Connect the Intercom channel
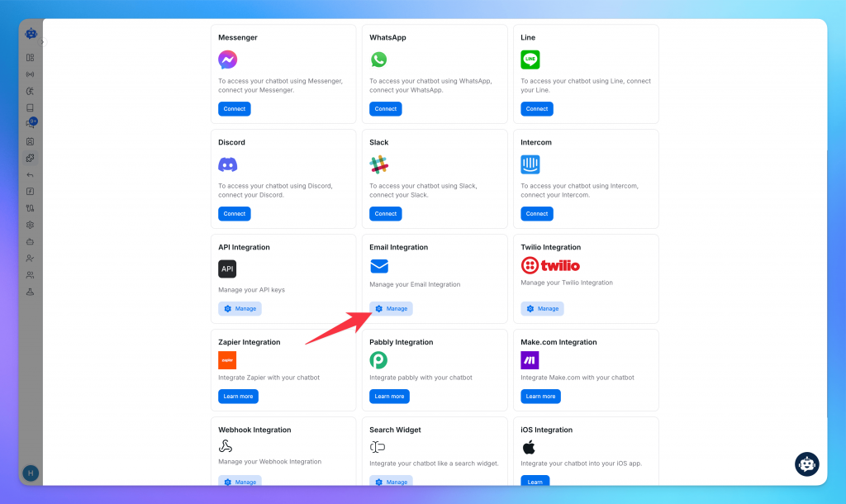 (x=537, y=214)
